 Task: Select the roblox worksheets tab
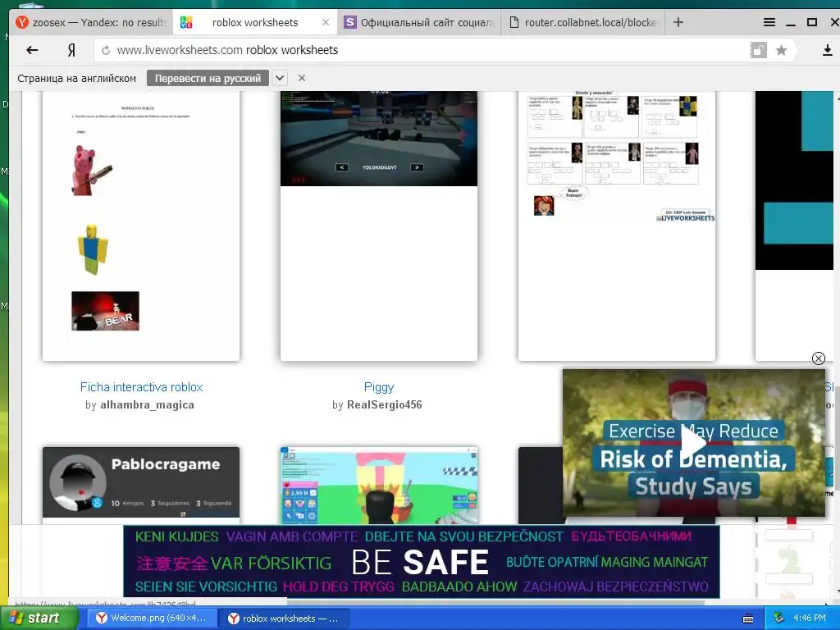255,22
